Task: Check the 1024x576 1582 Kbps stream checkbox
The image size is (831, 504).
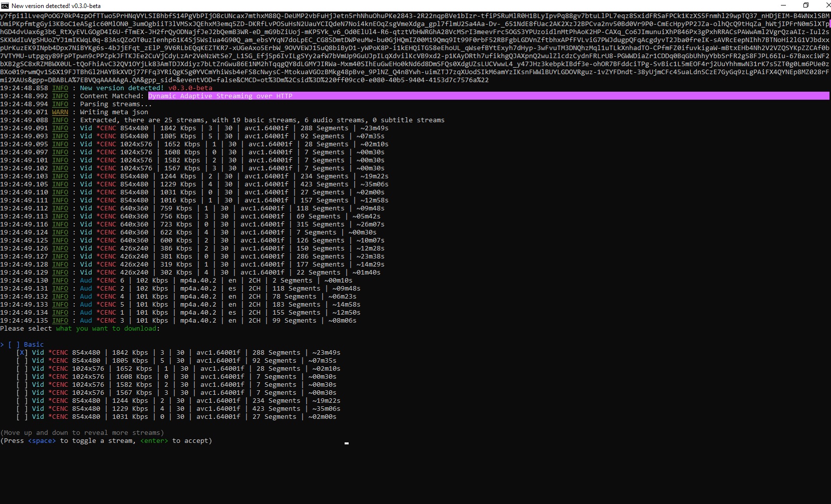Action: [22, 385]
